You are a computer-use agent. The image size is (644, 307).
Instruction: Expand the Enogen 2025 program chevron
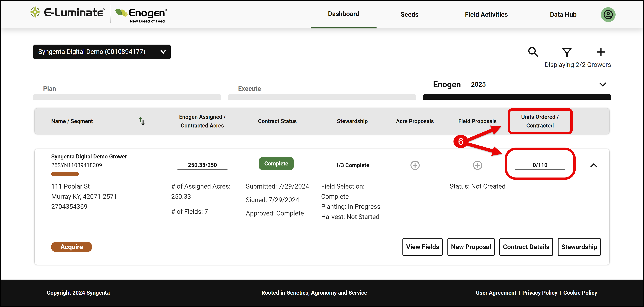coord(603,84)
